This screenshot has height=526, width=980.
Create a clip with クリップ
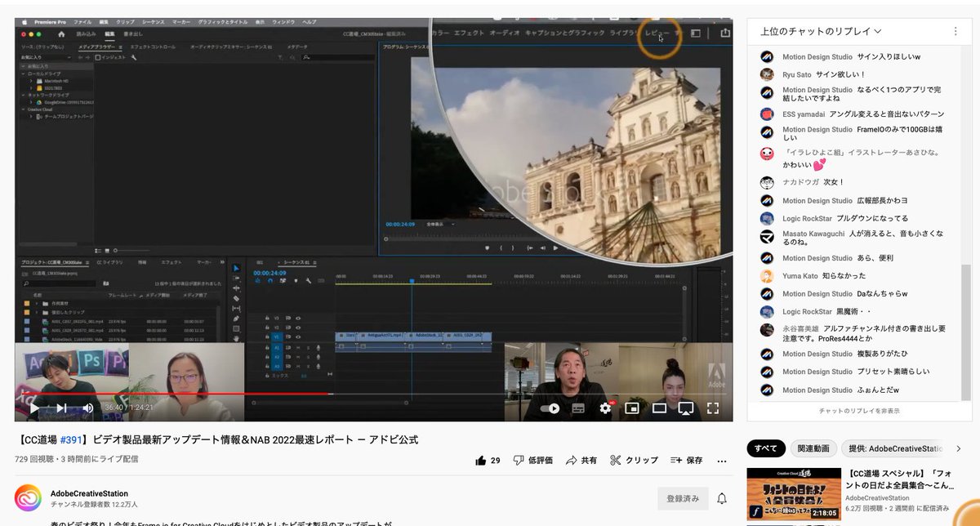click(x=633, y=460)
